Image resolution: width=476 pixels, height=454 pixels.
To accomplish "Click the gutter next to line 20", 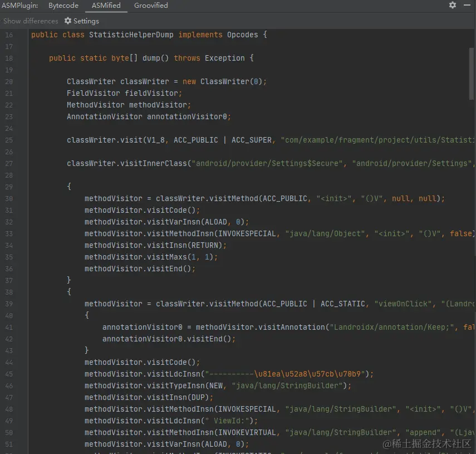I will coord(9,81).
